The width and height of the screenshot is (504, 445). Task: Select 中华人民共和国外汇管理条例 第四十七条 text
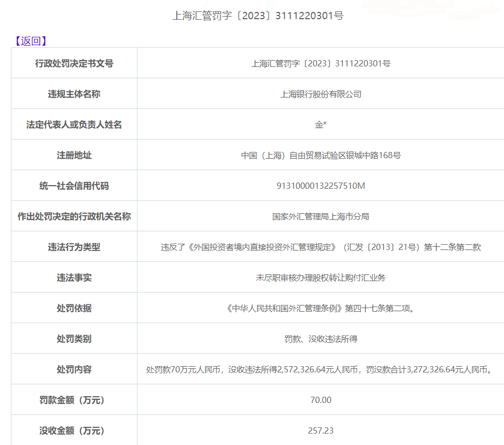tap(321, 309)
